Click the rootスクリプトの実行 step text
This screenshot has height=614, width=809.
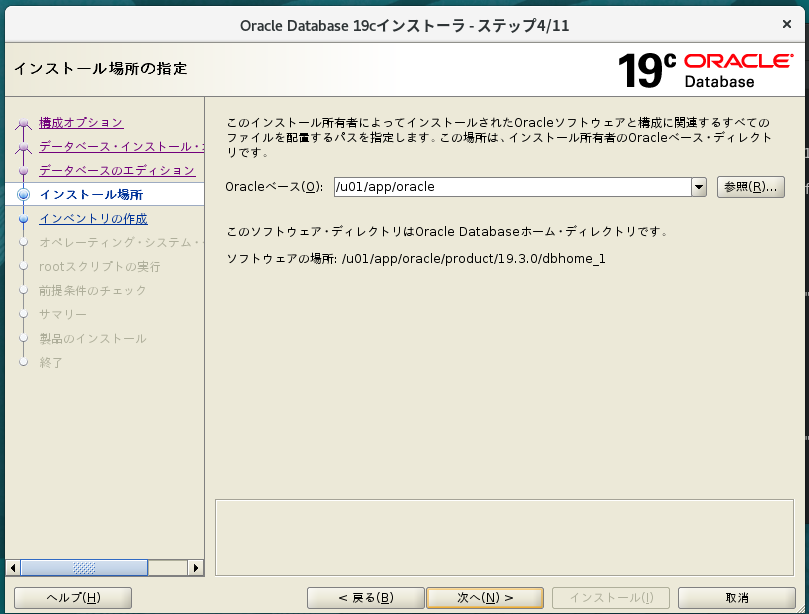[x=100, y=267]
